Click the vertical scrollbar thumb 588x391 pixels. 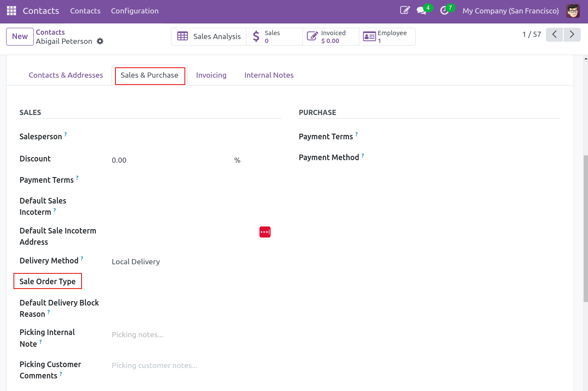(585, 229)
